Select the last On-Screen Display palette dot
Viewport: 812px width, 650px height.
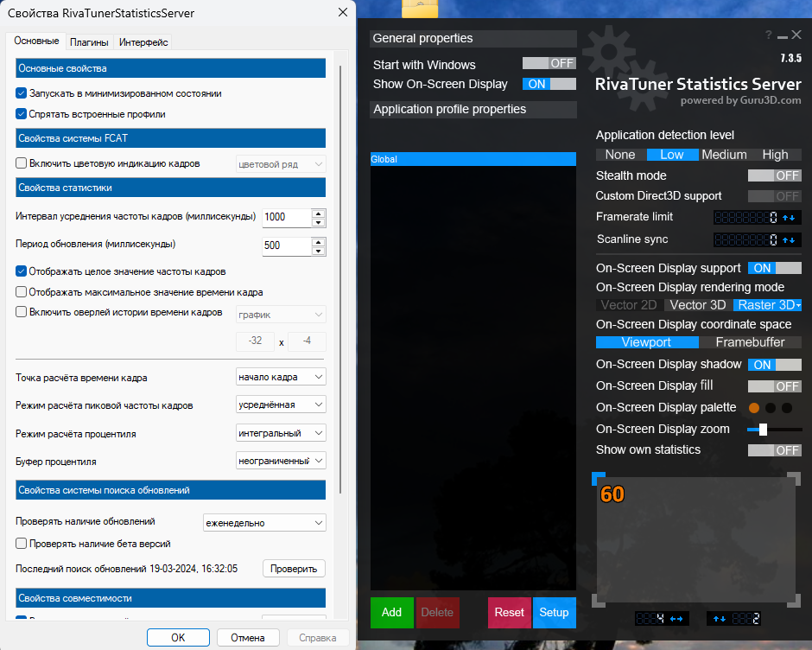pos(787,408)
